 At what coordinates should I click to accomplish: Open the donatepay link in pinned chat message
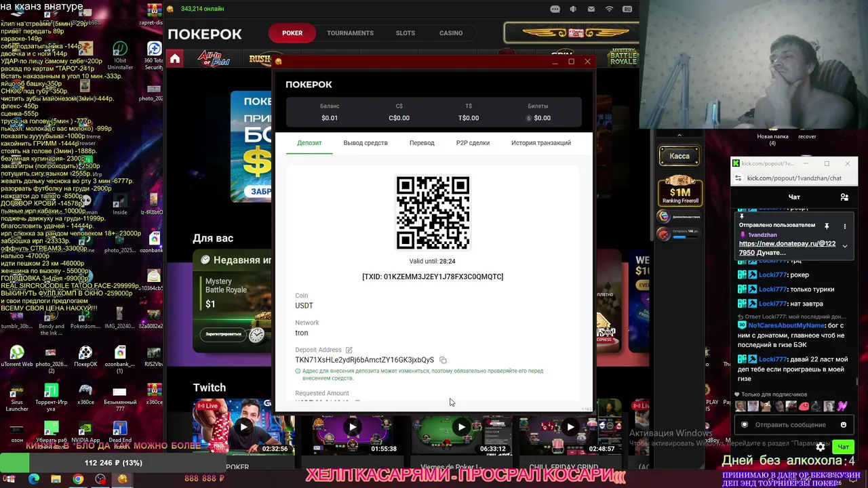pyautogui.click(x=787, y=248)
